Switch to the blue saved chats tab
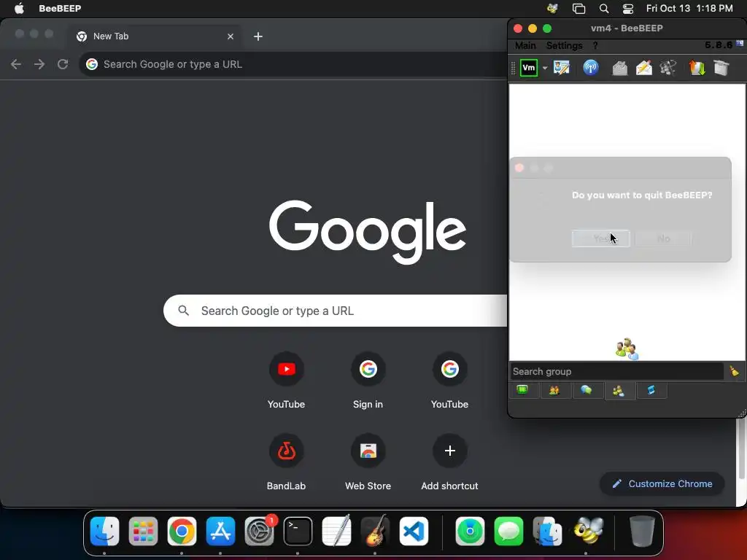This screenshot has width=747, height=560. point(651,391)
